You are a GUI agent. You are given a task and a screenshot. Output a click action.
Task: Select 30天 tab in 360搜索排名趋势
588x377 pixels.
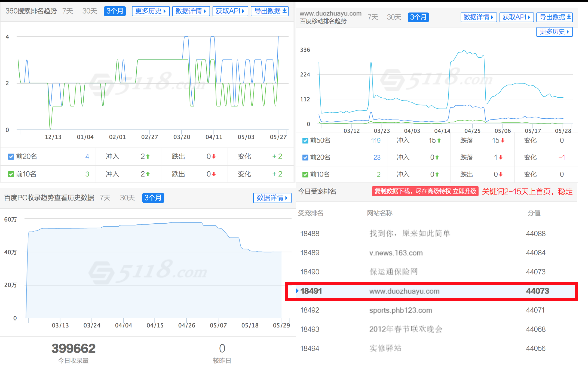[x=90, y=11]
